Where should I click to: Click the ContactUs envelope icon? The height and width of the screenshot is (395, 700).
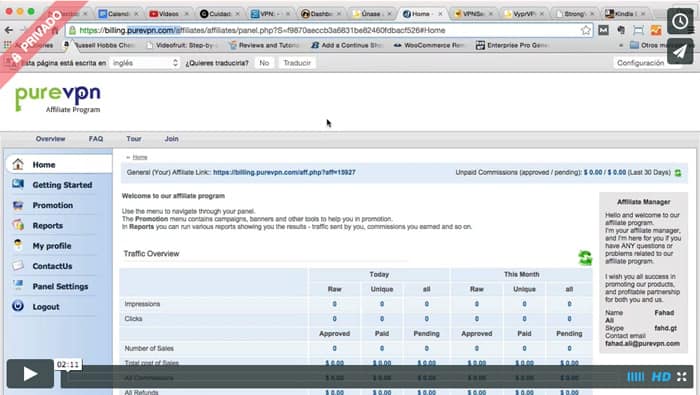[18, 266]
